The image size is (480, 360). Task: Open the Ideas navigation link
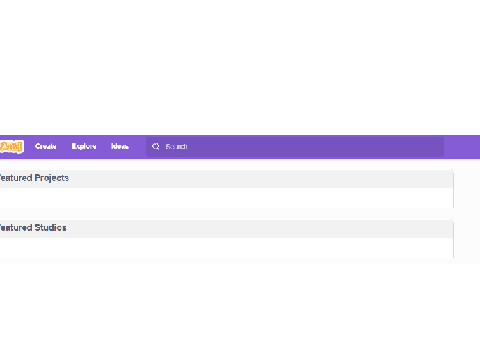pyautogui.click(x=120, y=146)
